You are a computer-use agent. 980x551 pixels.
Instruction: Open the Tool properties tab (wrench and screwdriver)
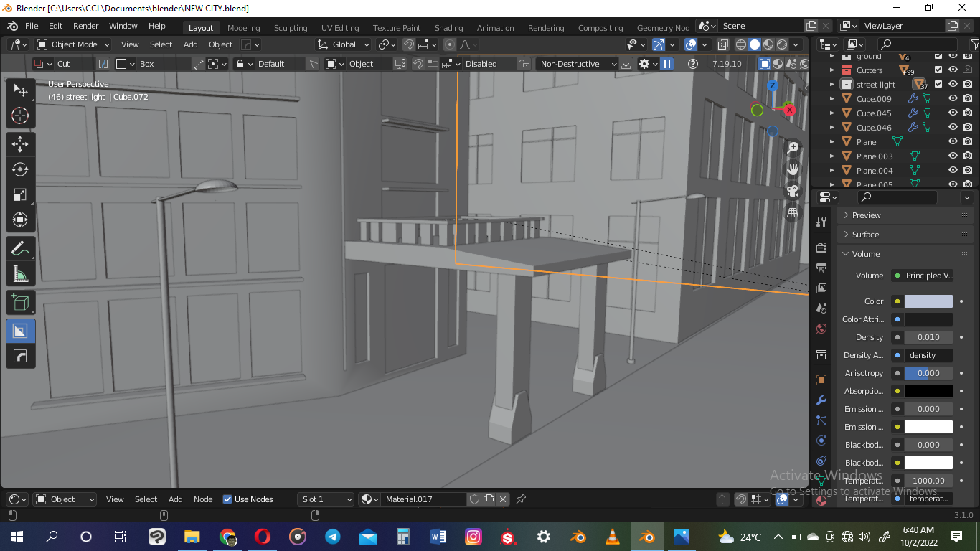[x=821, y=222]
